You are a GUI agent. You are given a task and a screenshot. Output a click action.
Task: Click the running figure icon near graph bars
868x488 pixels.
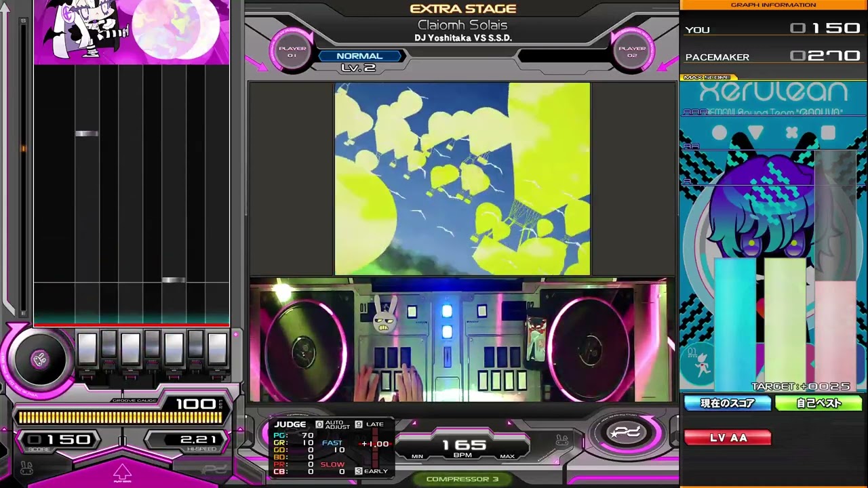(x=703, y=366)
